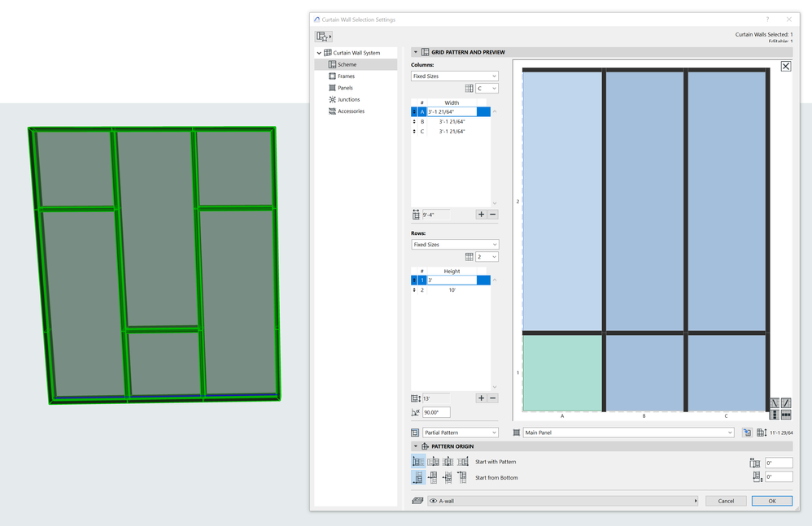Image resolution: width=812 pixels, height=526 pixels.
Task: Click the pattern angle field 90.00°
Action: pyautogui.click(x=436, y=412)
